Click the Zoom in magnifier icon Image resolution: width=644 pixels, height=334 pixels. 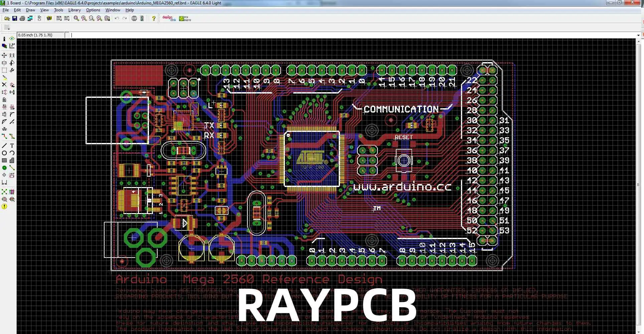(84, 18)
